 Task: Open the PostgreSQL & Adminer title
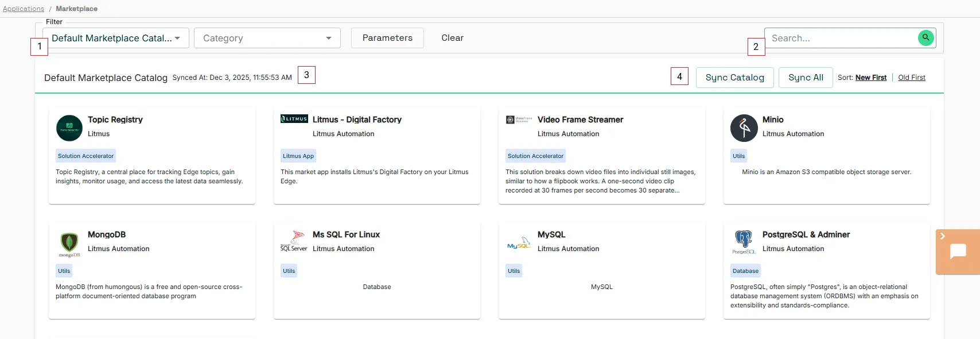point(806,234)
